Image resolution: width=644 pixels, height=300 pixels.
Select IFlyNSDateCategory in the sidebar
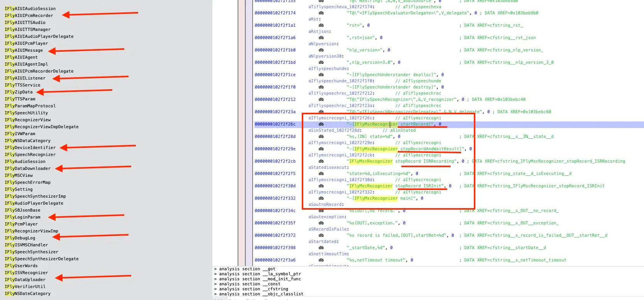point(27,293)
